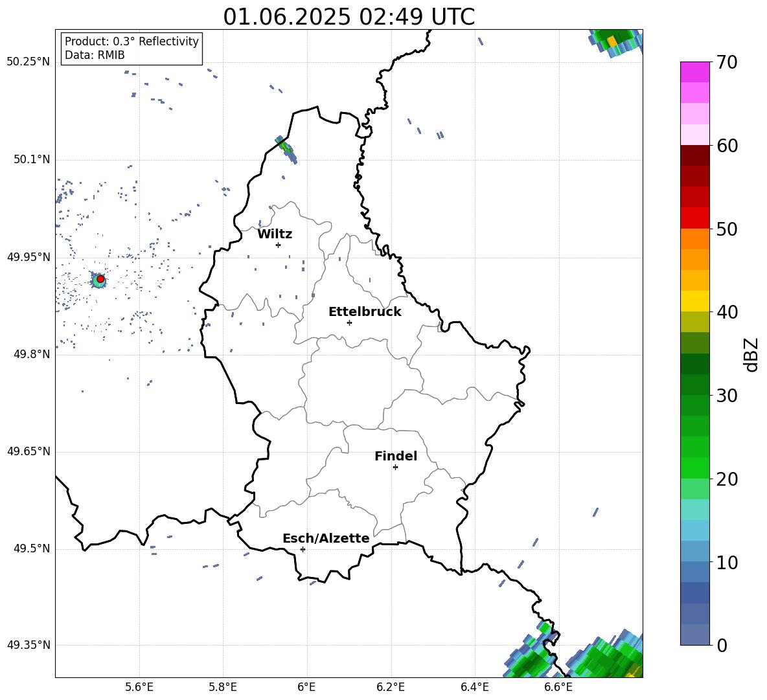The image size is (767, 700).
Task: Click the 49.95°N latitude label
Action: coord(29,257)
